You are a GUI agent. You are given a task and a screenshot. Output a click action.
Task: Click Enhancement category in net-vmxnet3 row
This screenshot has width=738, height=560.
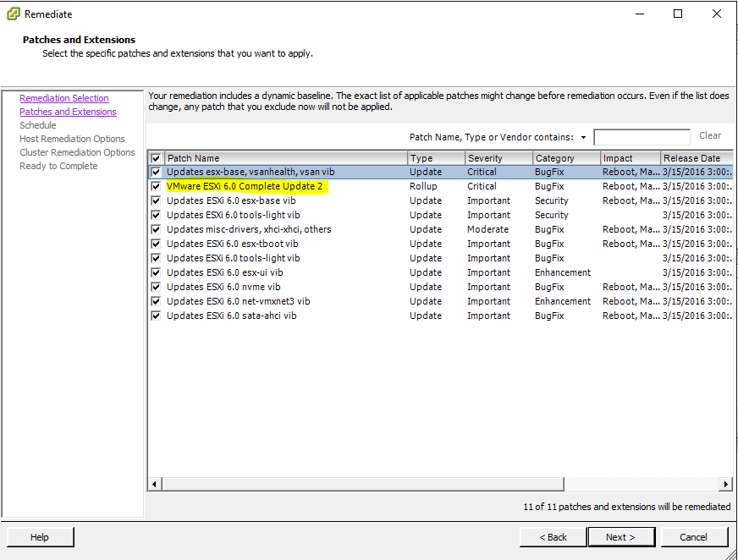coord(563,301)
